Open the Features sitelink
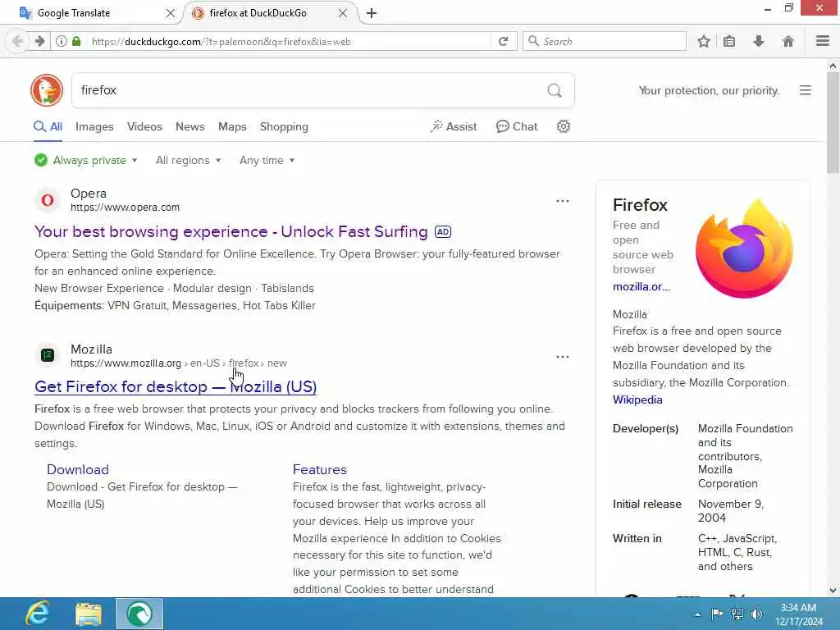Screen dimensions: 840x630 click(320, 469)
